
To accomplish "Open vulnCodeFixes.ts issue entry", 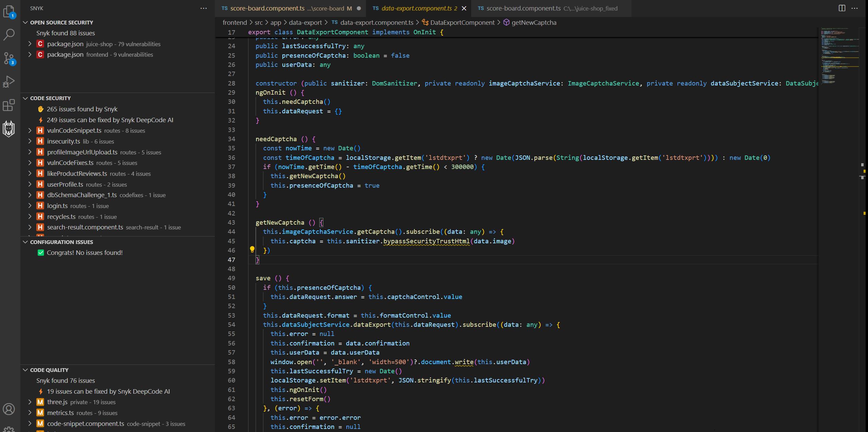I will [117, 163].
